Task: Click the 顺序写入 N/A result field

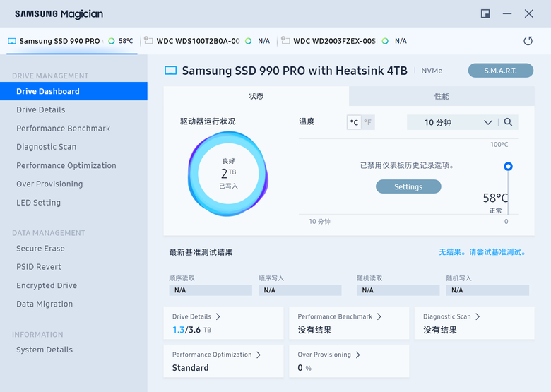Action: [x=300, y=290]
